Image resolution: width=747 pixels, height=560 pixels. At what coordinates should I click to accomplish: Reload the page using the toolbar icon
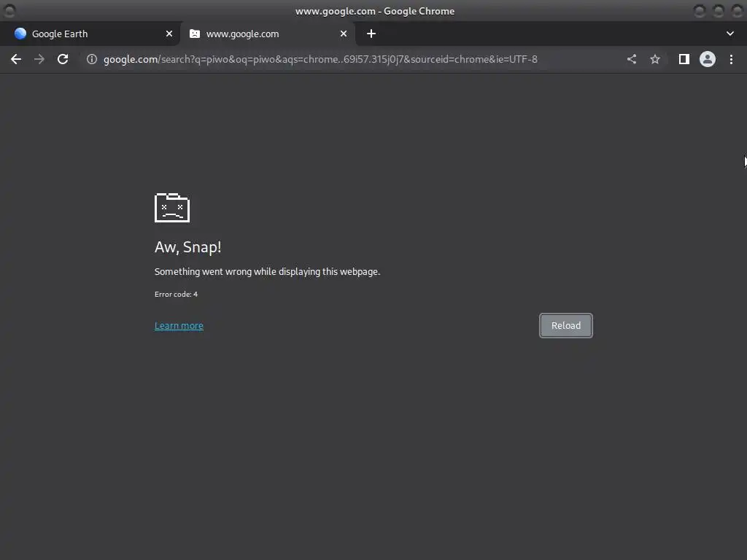tap(63, 59)
